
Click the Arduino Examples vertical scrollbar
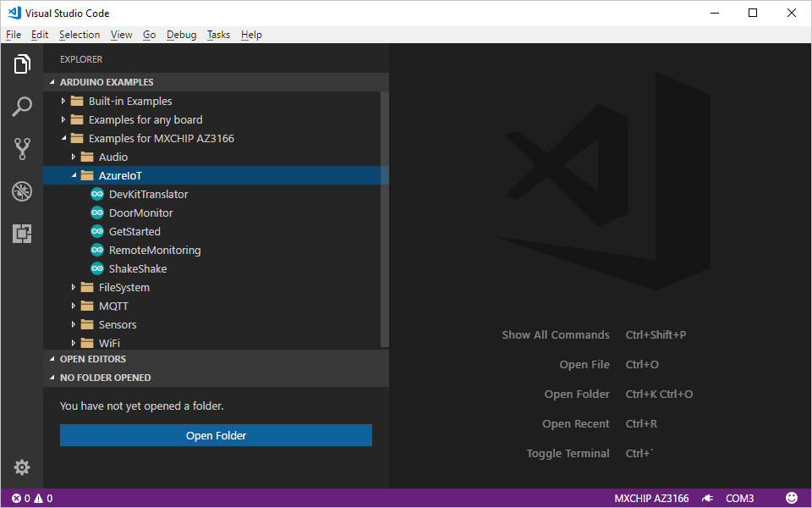click(x=384, y=219)
